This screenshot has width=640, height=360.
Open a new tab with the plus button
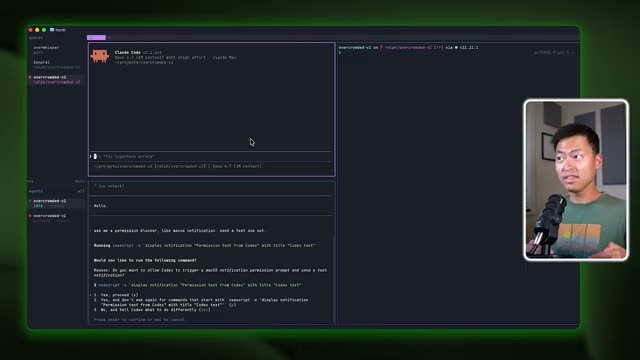point(109,38)
